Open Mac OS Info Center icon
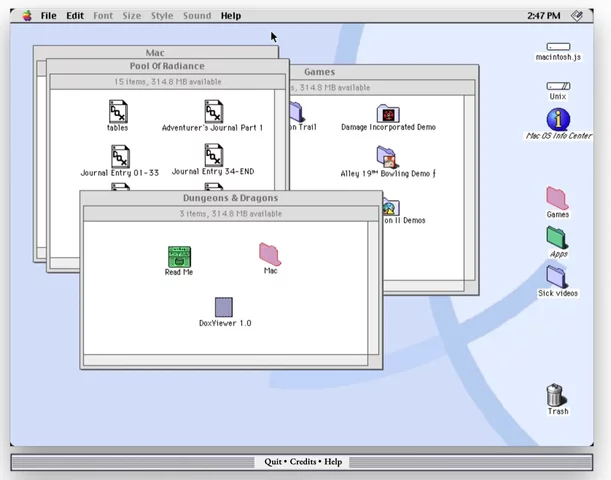 [x=558, y=120]
